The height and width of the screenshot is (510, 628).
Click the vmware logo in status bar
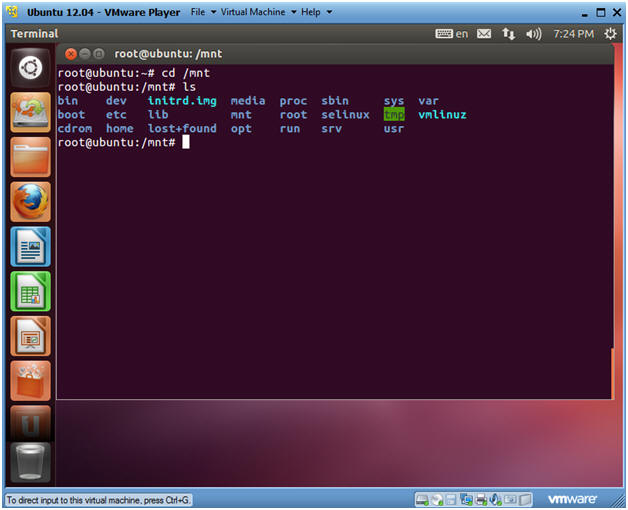pyautogui.click(x=572, y=499)
